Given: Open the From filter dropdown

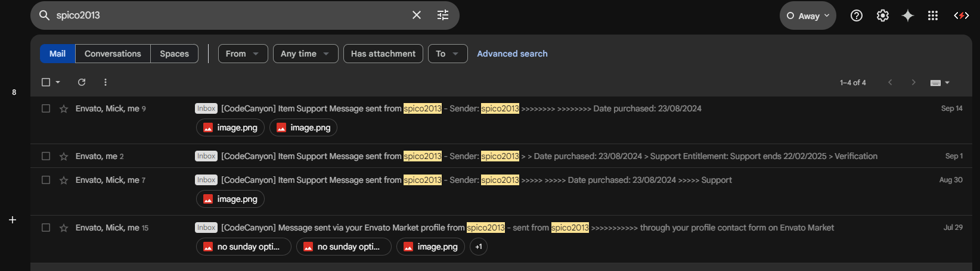Looking at the screenshot, I should [243, 54].
